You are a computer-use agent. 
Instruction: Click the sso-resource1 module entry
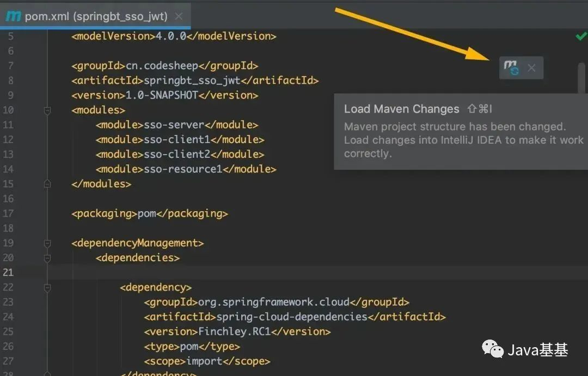186,169
